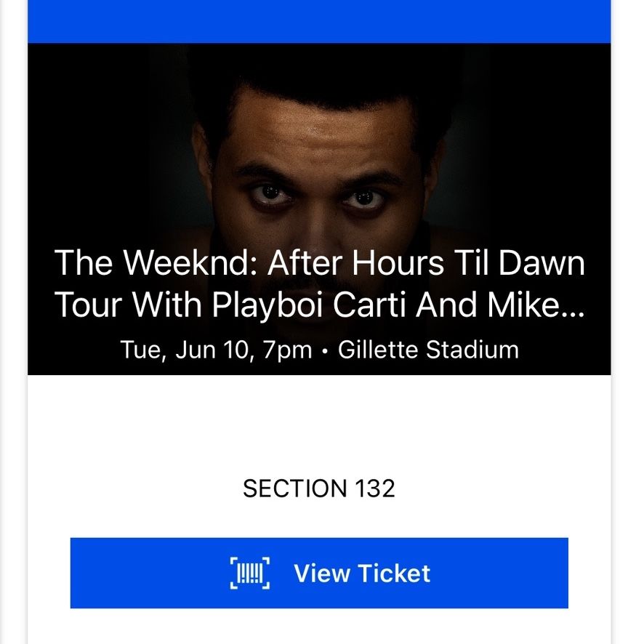Click the truncated title line ending with Mike...
This screenshot has width=644, height=644.
319,305
